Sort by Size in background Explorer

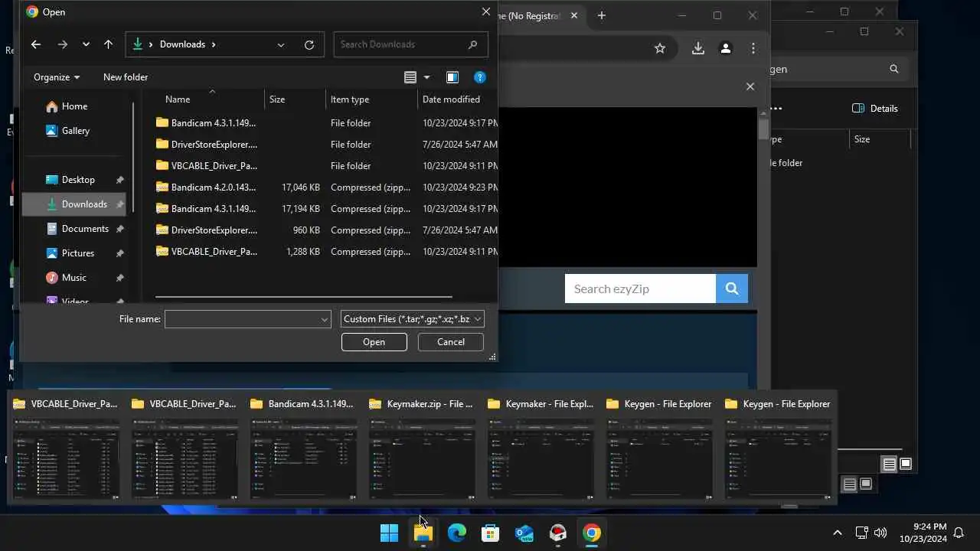pos(862,139)
